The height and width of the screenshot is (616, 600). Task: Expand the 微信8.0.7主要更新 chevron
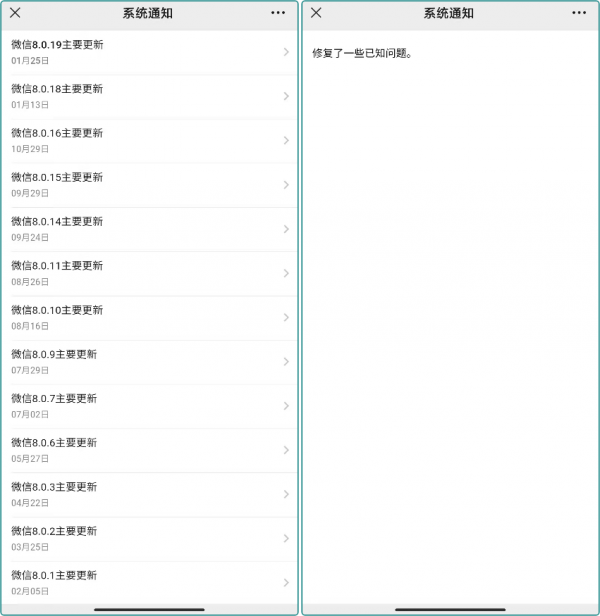point(286,406)
